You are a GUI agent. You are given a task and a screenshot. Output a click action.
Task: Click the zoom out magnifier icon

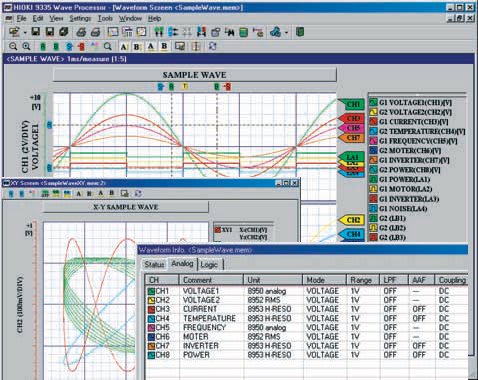coord(13,46)
